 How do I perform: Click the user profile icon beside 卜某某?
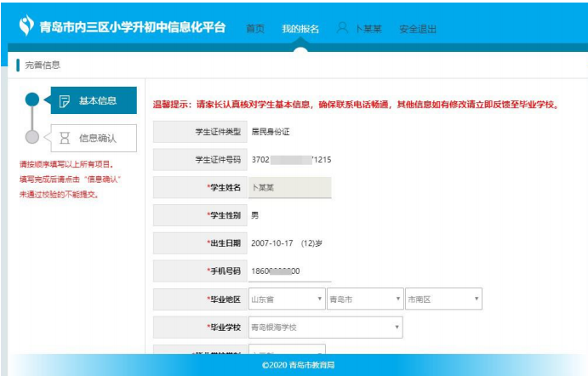(342, 28)
